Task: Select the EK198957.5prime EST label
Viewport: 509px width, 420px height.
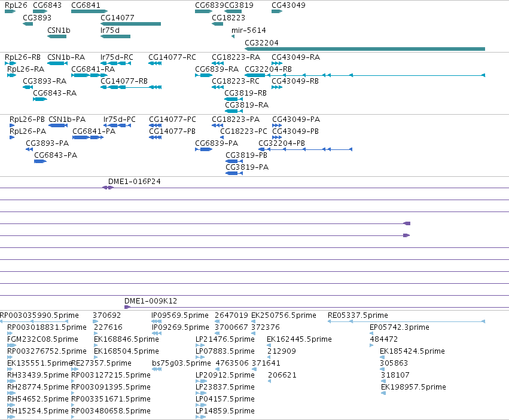Action: pyautogui.click(x=413, y=387)
